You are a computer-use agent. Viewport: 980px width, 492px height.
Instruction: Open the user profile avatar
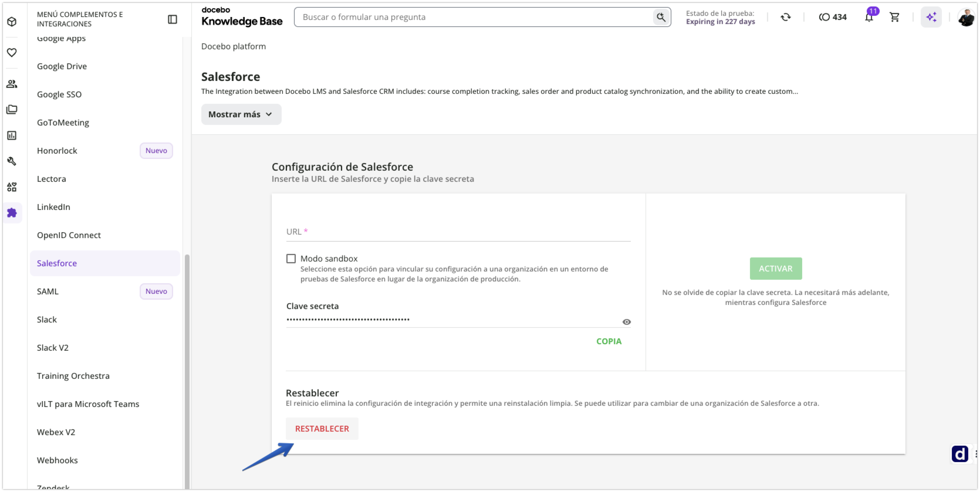coord(966,17)
